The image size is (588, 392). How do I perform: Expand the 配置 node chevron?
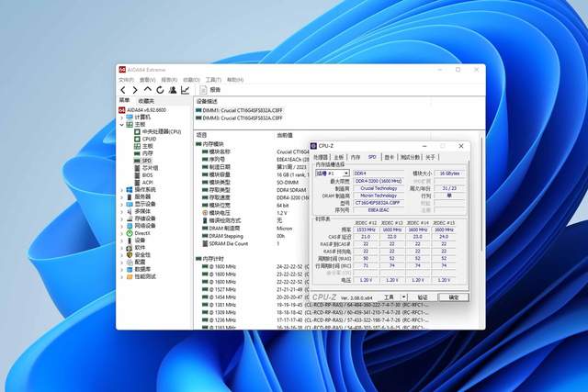pos(122,263)
